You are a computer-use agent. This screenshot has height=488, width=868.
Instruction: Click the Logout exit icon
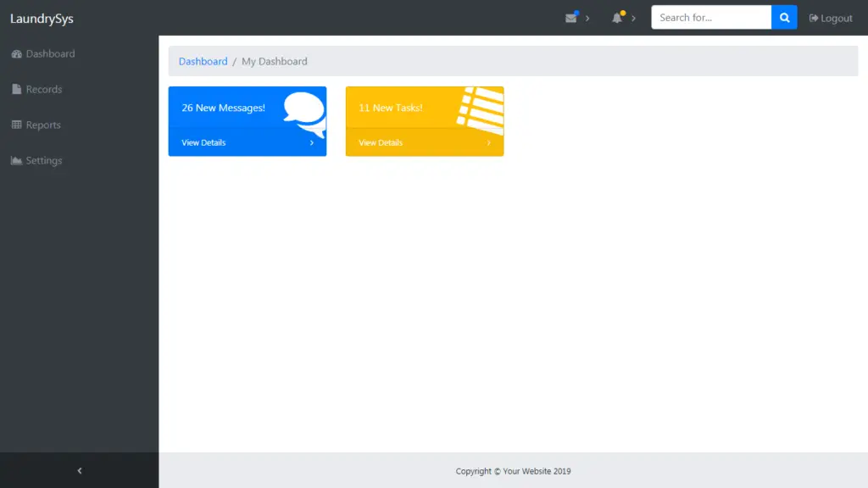(x=813, y=17)
